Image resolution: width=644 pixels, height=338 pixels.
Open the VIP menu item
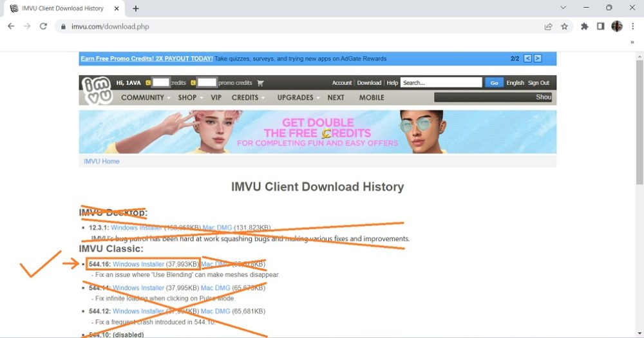click(x=216, y=98)
